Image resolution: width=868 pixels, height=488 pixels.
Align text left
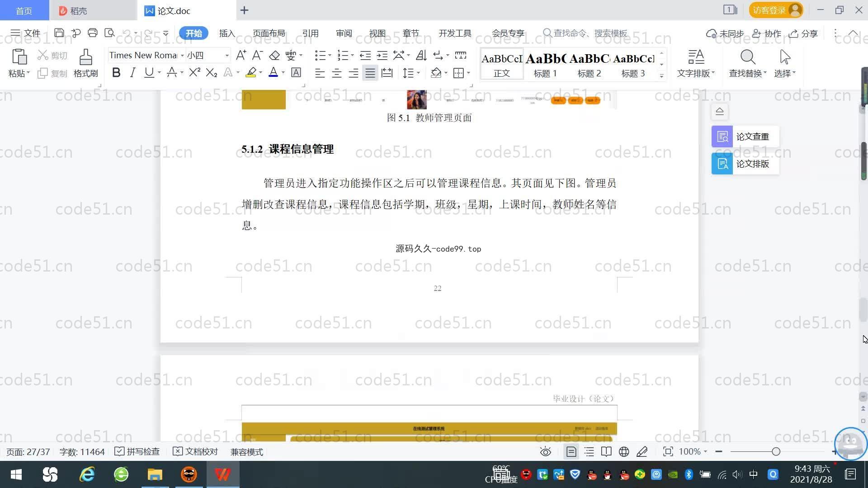320,73
